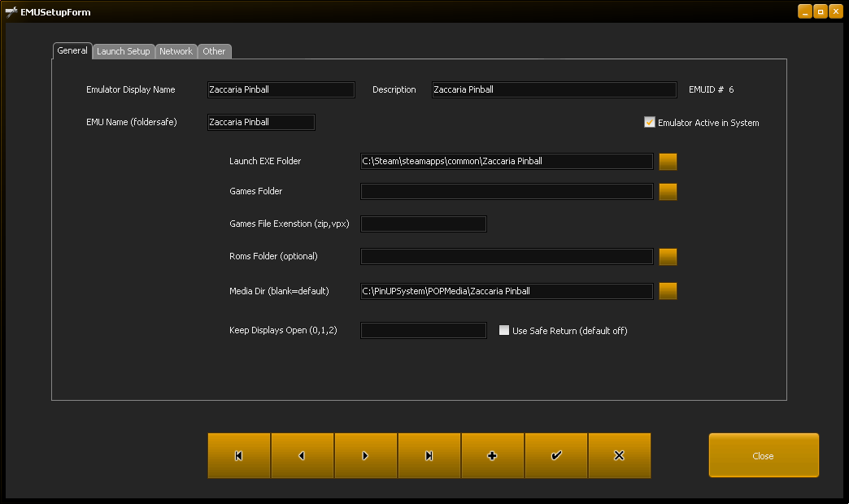The height and width of the screenshot is (504, 849).
Task: Go to first emulator record
Action: (239, 456)
